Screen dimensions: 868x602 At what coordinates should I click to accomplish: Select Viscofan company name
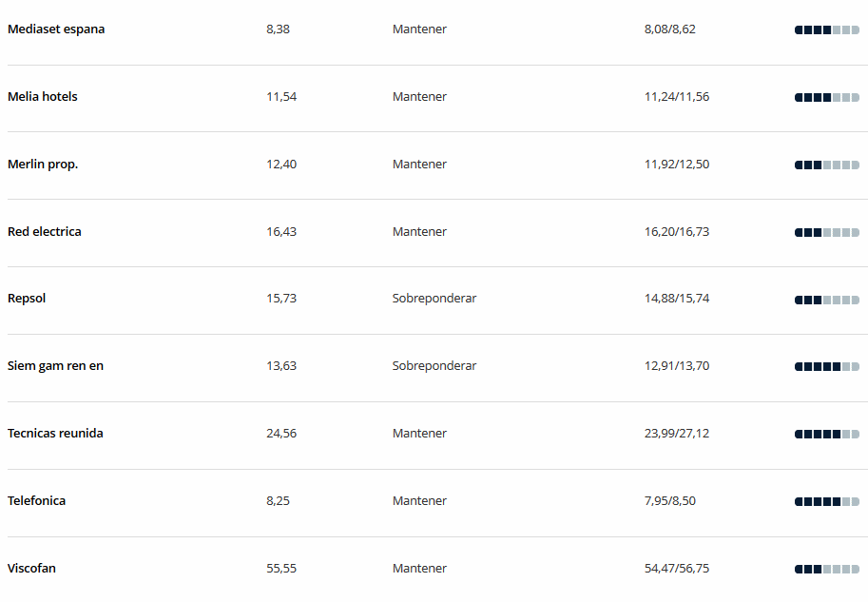[31, 569]
